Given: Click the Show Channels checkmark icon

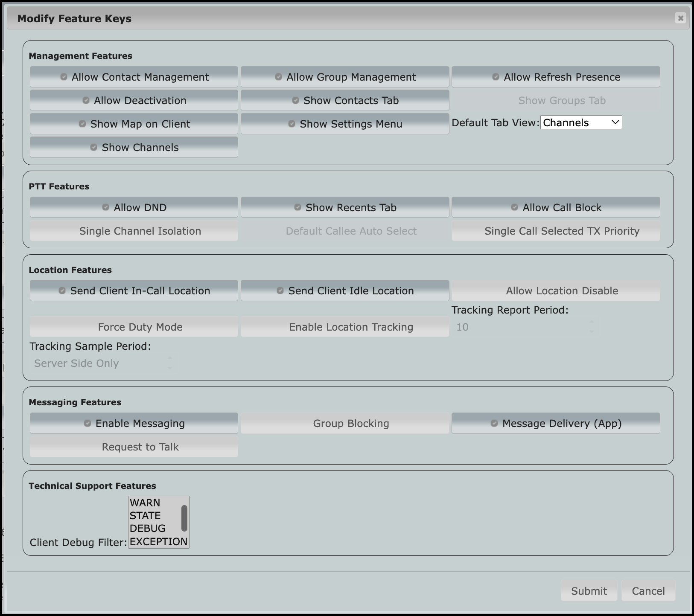Looking at the screenshot, I should (93, 147).
